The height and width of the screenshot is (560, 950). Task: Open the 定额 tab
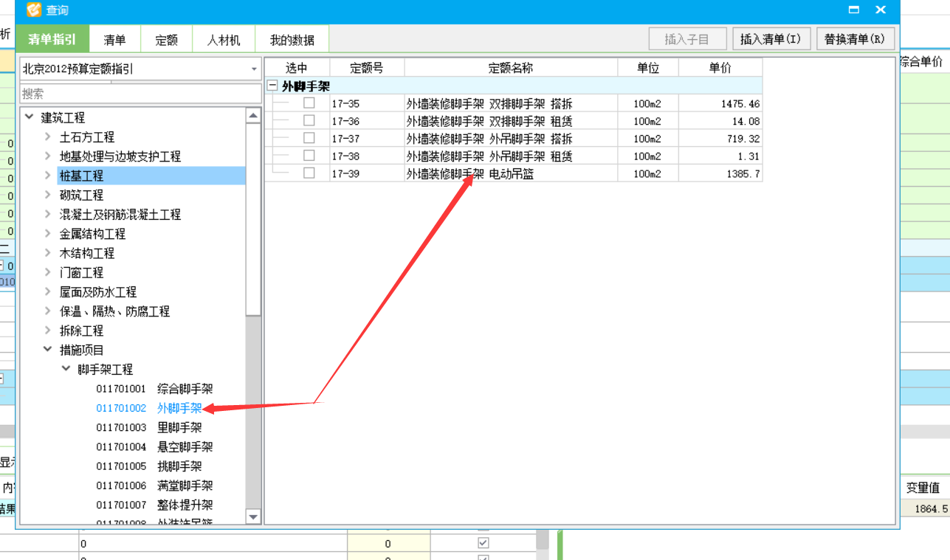[166, 40]
